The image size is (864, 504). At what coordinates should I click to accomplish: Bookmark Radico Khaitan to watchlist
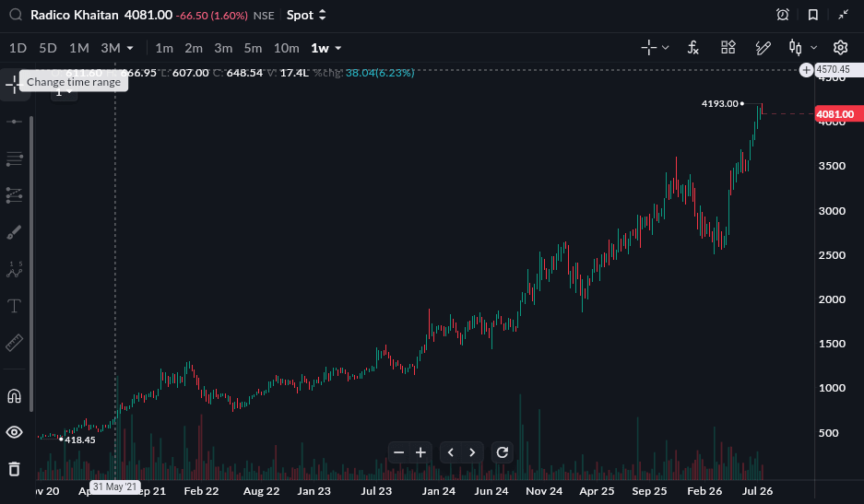[812, 15]
